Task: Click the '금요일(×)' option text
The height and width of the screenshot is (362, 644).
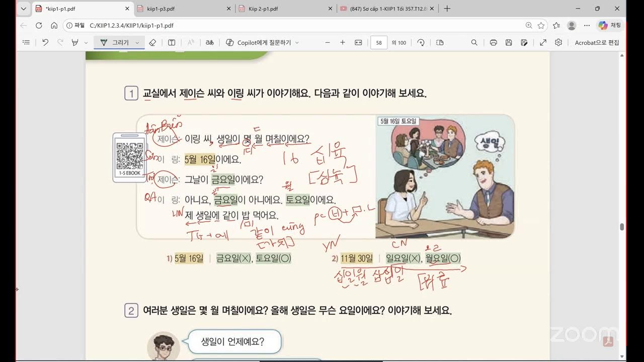Action: (x=233, y=258)
